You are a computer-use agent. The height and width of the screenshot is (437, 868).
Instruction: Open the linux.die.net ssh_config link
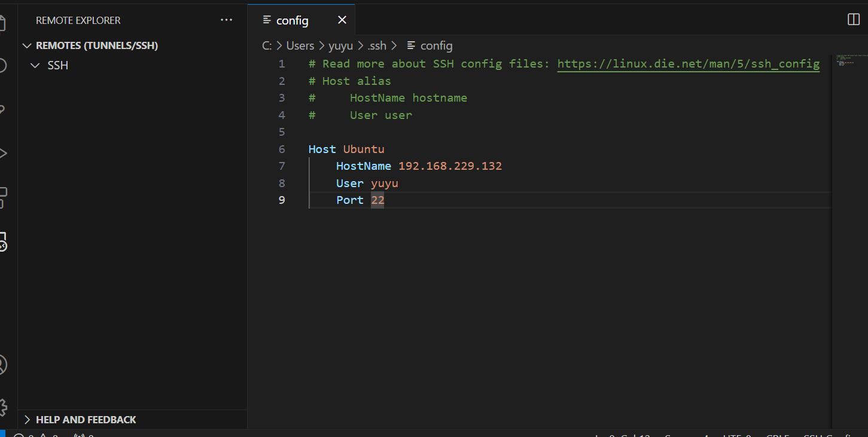[689, 64]
